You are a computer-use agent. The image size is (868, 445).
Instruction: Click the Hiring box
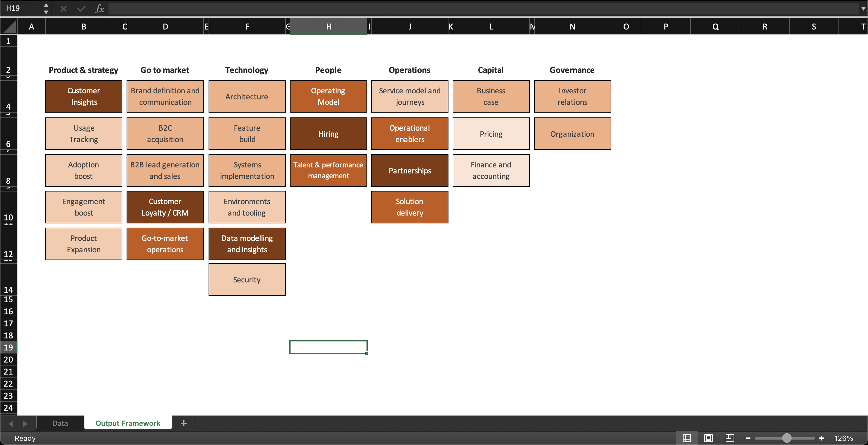click(328, 134)
